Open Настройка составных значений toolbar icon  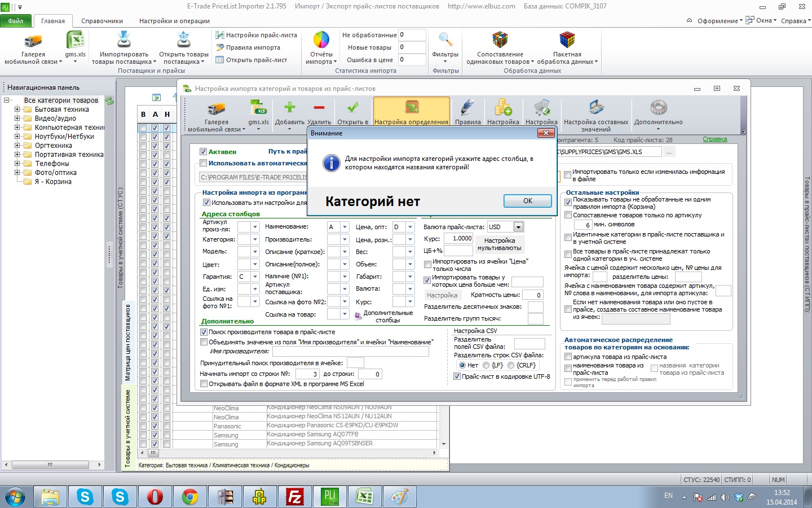tap(596, 107)
